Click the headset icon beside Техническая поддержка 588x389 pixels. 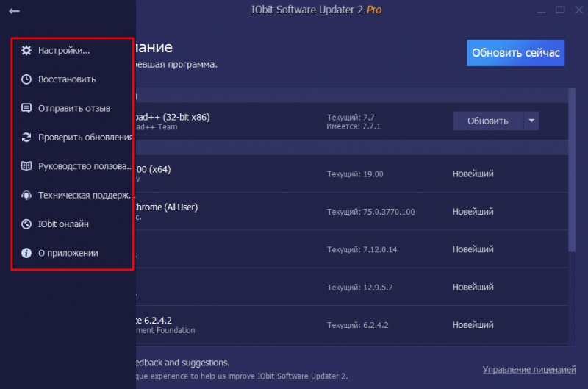tap(26, 195)
